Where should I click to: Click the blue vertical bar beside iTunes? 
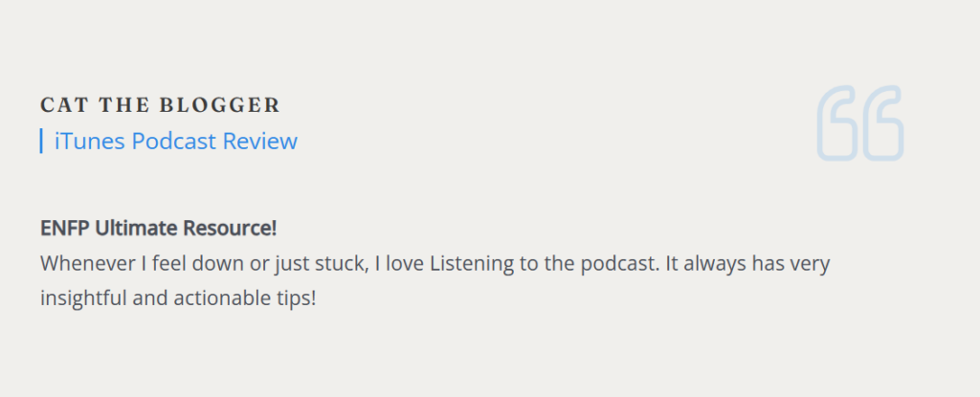(x=41, y=141)
